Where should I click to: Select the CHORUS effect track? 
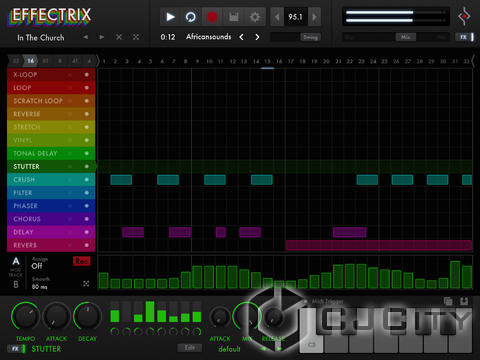coord(51,219)
